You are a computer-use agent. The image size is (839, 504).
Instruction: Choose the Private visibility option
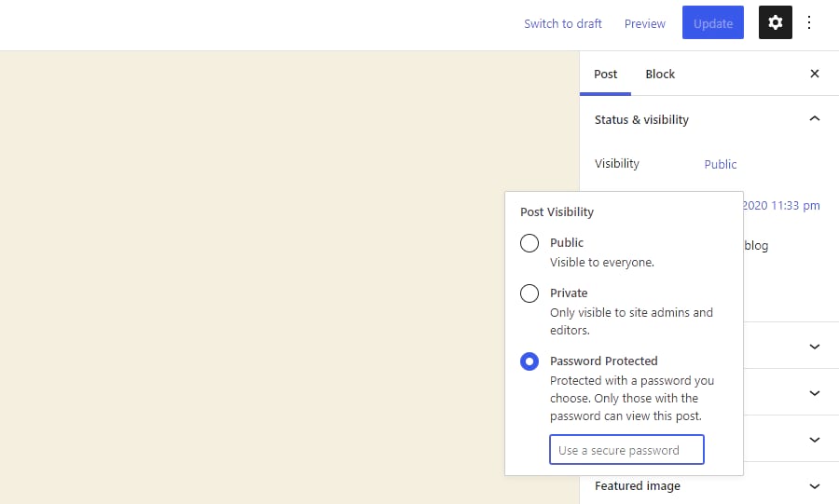click(x=530, y=293)
